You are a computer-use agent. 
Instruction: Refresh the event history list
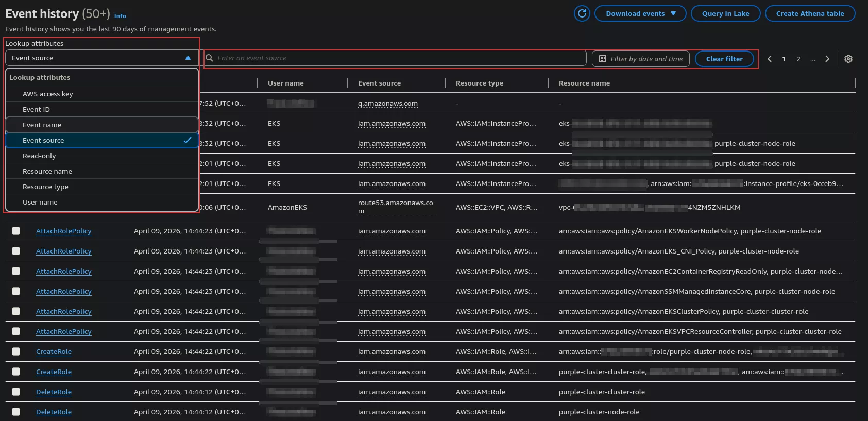click(582, 13)
